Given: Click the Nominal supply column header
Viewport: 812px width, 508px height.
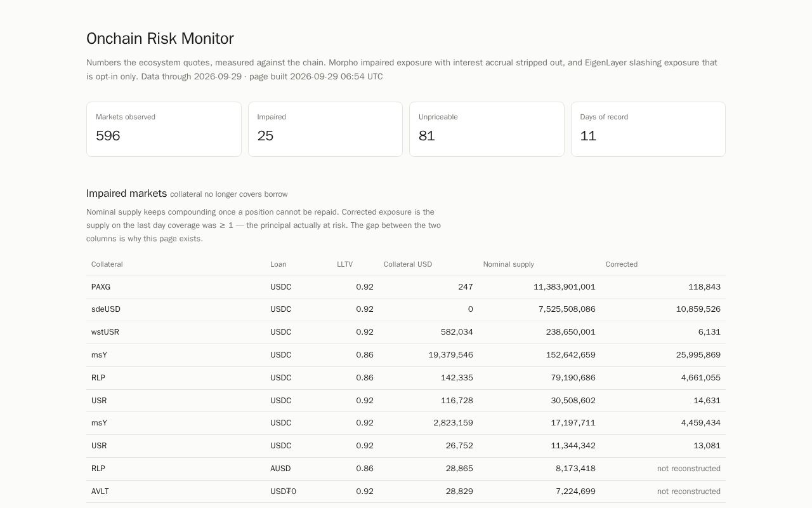Looking at the screenshot, I should pos(509,264).
